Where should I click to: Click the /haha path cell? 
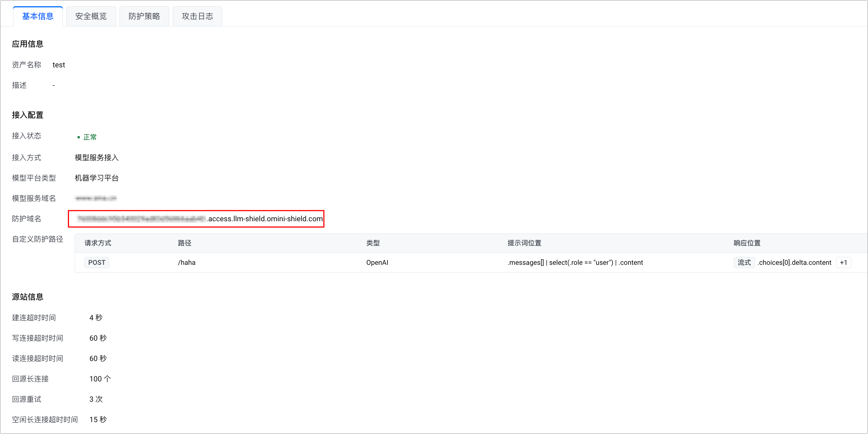coord(187,263)
